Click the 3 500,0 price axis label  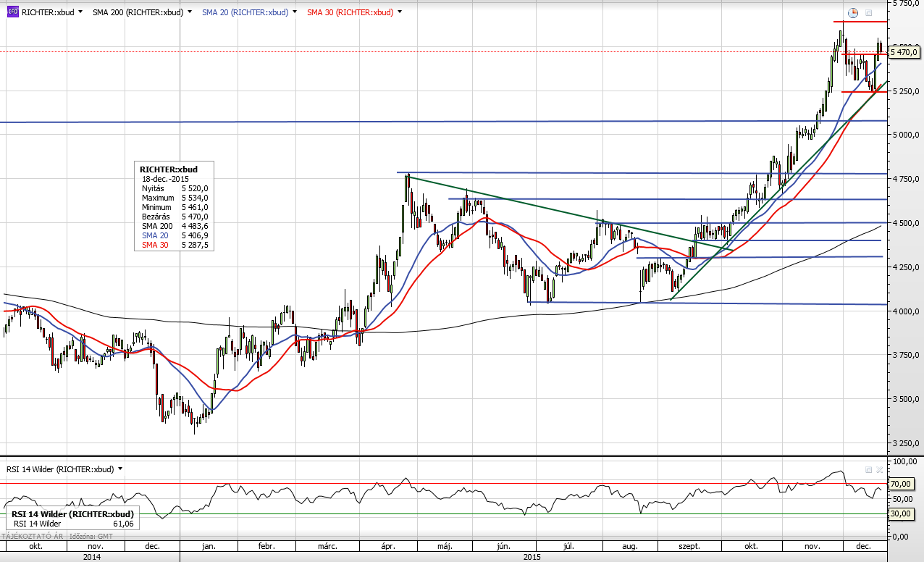coord(905,399)
